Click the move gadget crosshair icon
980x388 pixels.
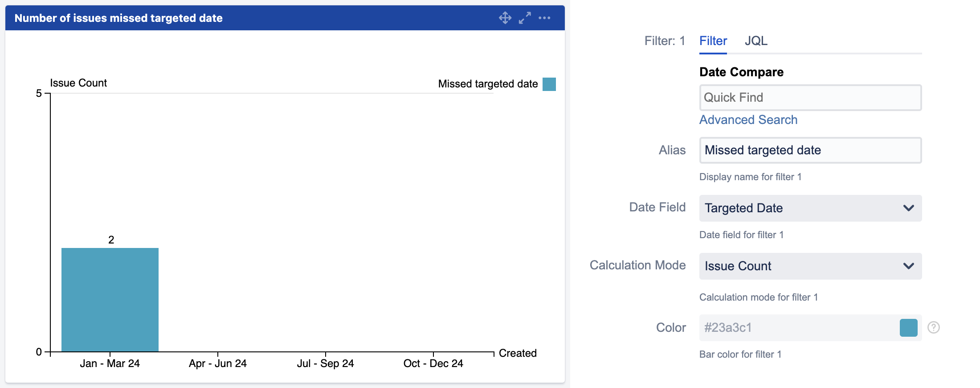[x=505, y=18]
